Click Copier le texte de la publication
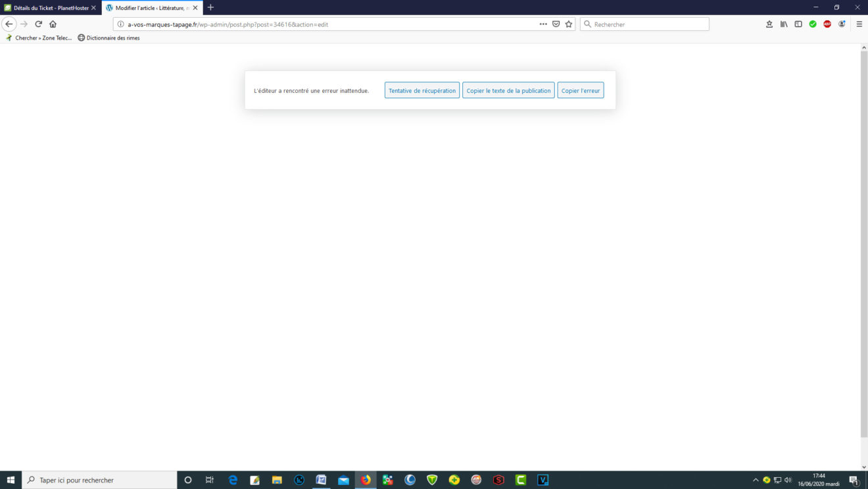Screen dimensions: 868x489 click(x=508, y=90)
